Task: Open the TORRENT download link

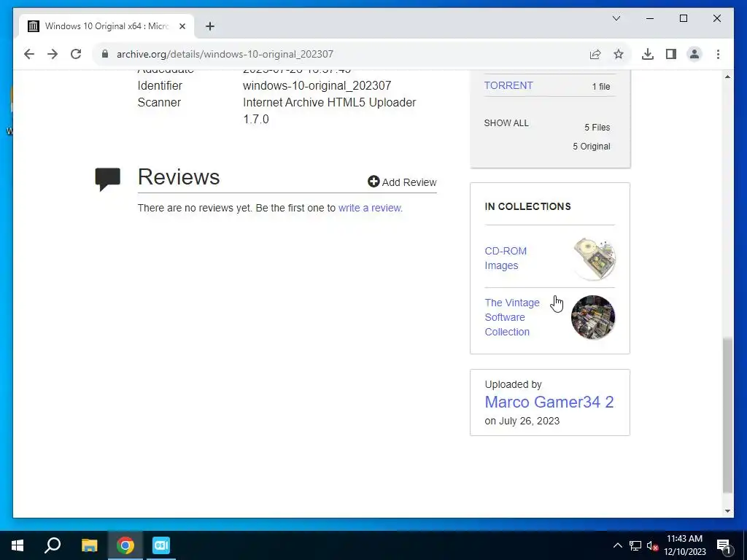Action: (x=508, y=86)
